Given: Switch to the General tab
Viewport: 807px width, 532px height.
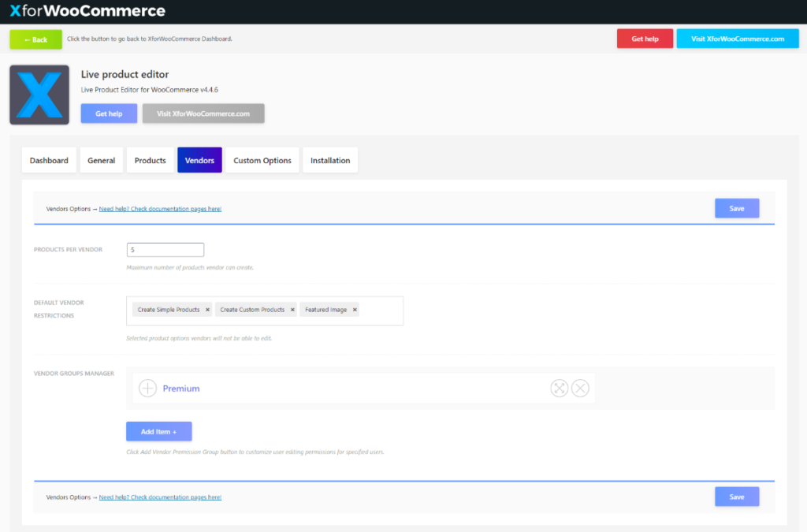Looking at the screenshot, I should [102, 161].
